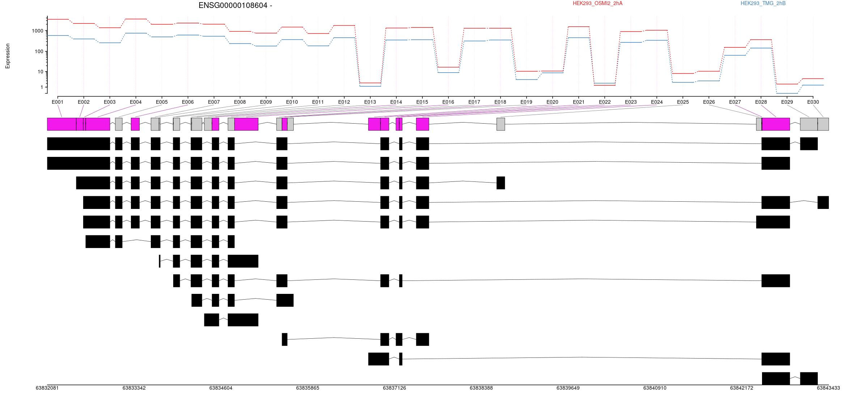Click genomic coordinate 63842172
The width and height of the screenshot is (868, 394).
pyautogui.click(x=742, y=388)
